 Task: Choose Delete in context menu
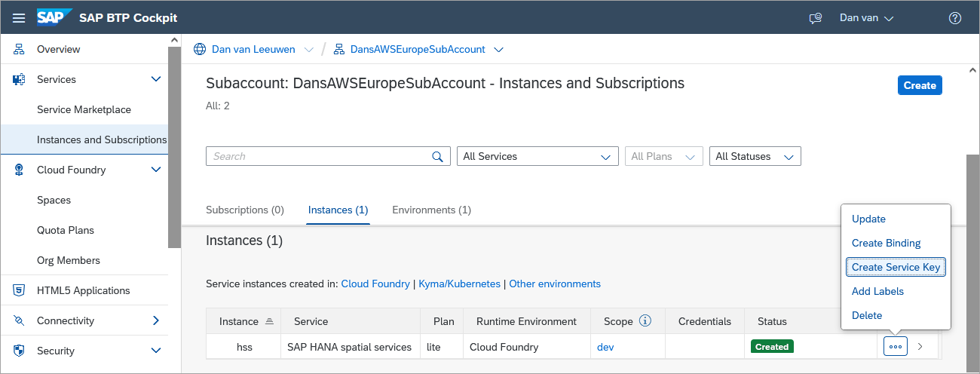click(867, 315)
